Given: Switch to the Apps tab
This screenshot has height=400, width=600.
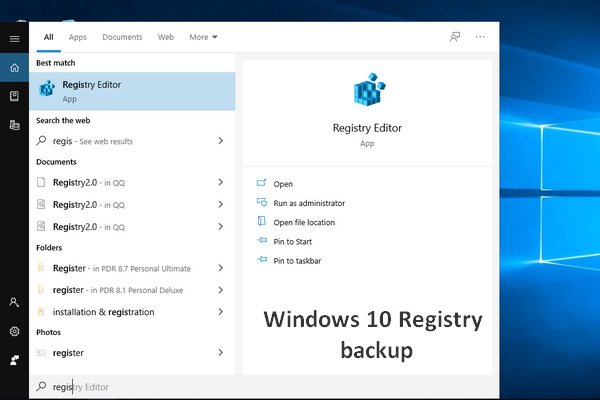Looking at the screenshot, I should point(78,37).
